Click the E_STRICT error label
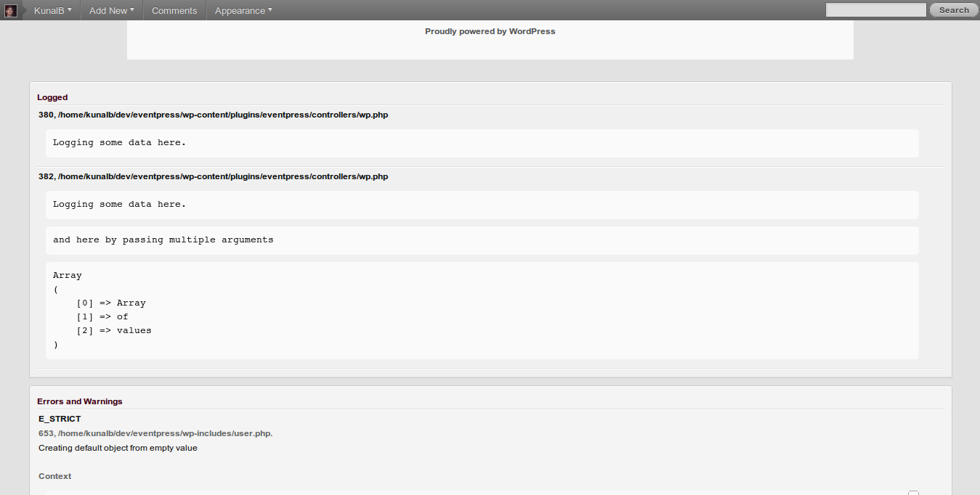980x495 pixels. 60,419
